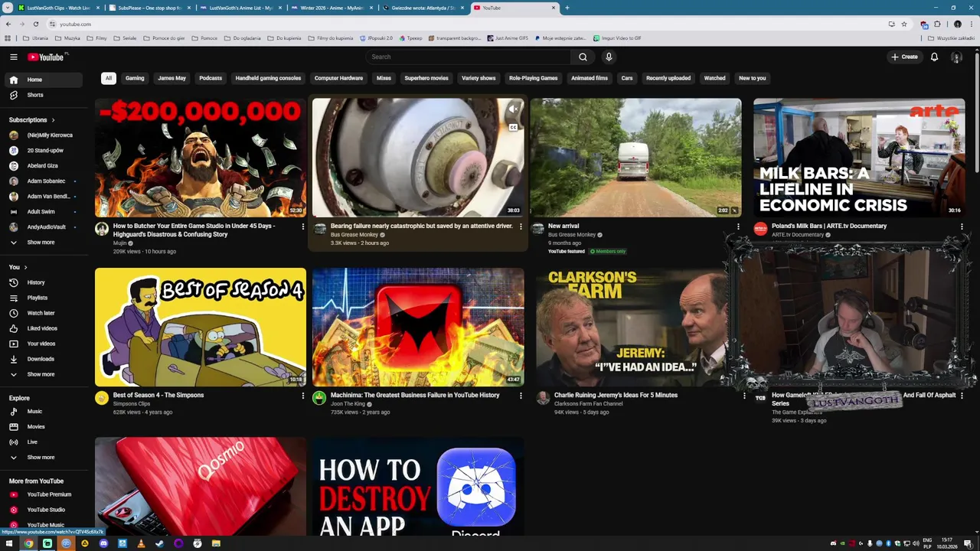Open History in sidebar
The image size is (980, 551).
pyautogui.click(x=43, y=282)
